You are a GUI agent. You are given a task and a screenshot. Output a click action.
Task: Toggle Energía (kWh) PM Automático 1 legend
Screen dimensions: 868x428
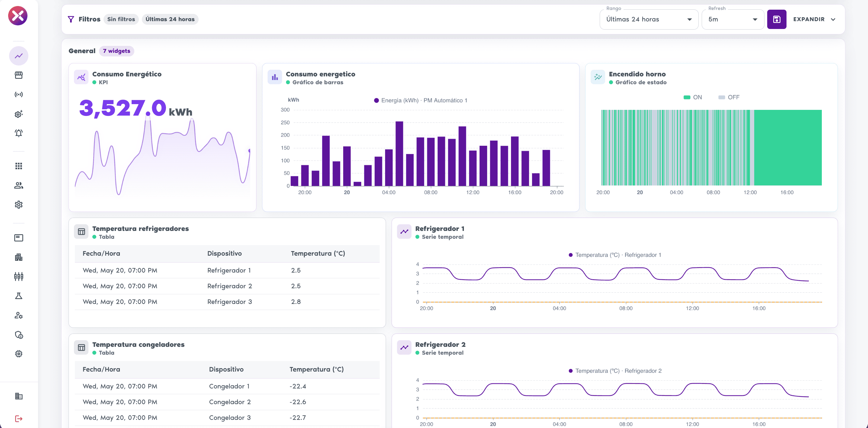point(420,101)
